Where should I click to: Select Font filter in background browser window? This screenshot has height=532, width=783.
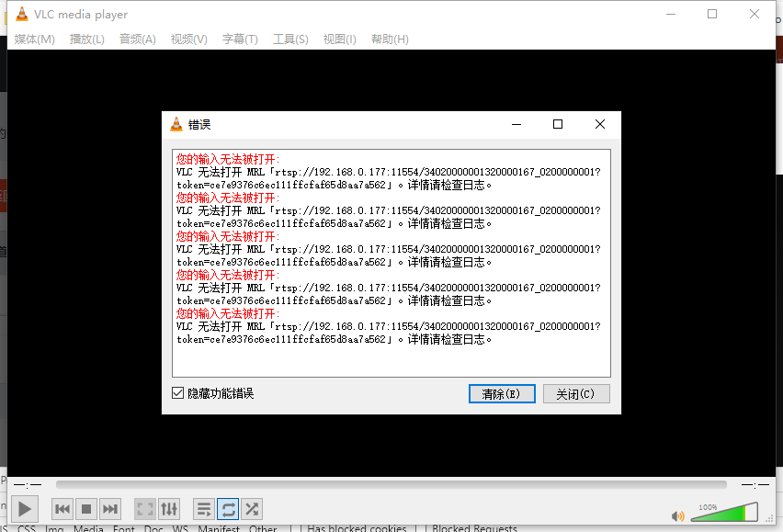(x=124, y=528)
